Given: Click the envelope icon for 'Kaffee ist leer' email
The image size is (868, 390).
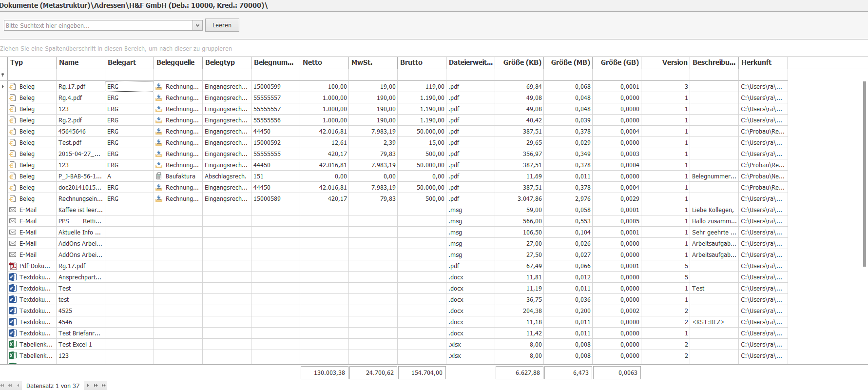Looking at the screenshot, I should point(13,210).
